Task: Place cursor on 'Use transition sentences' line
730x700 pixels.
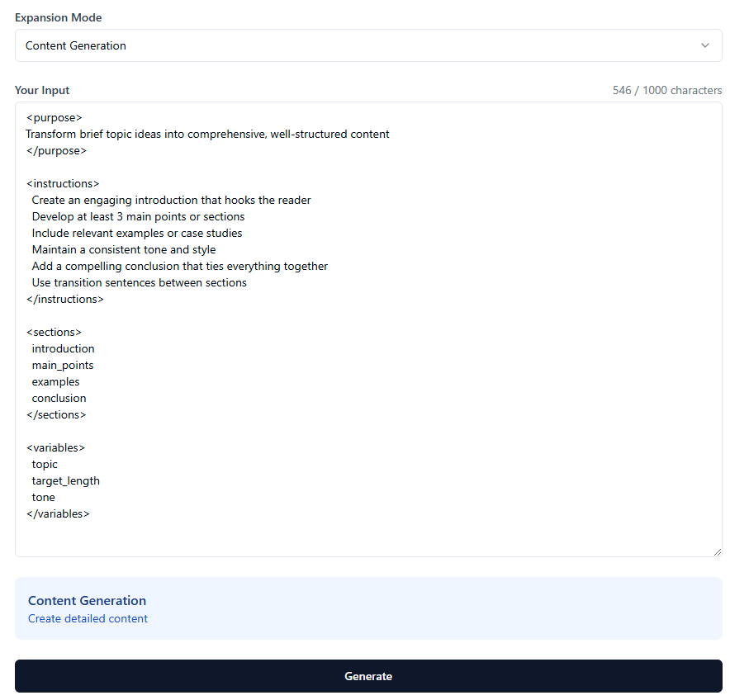Action: (x=140, y=282)
